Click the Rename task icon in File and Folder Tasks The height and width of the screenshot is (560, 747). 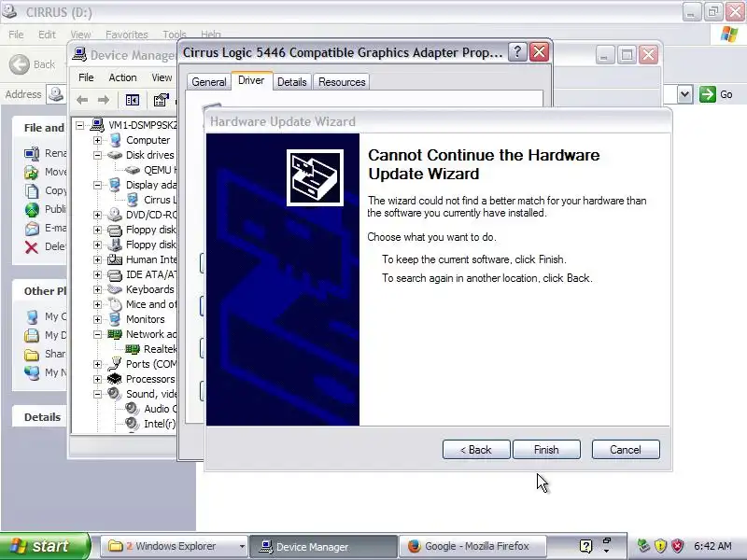32,153
